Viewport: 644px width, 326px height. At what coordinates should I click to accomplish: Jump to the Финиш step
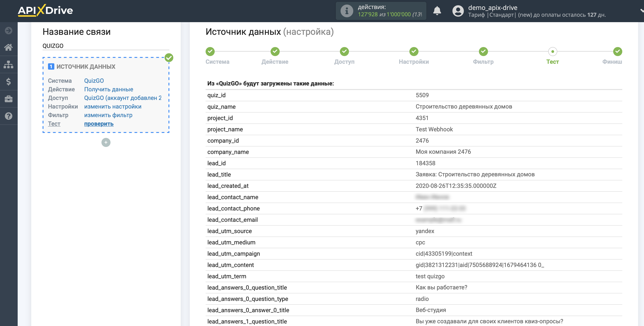[x=617, y=52]
